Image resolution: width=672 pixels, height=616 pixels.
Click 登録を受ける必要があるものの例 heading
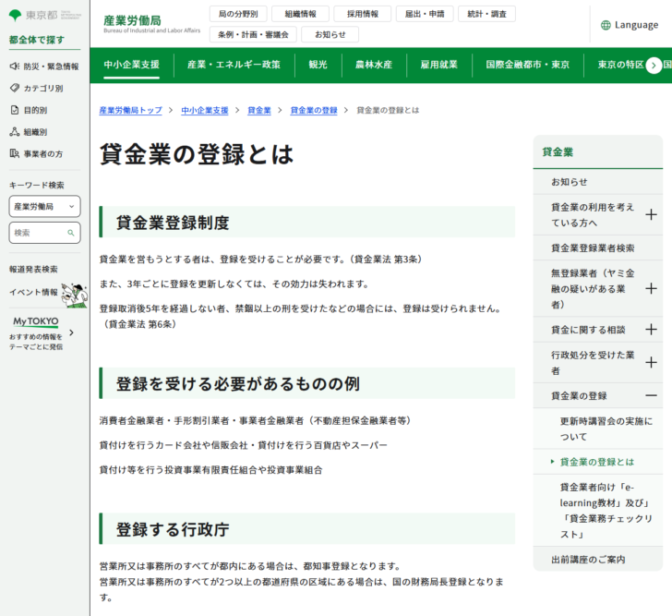[238, 383]
